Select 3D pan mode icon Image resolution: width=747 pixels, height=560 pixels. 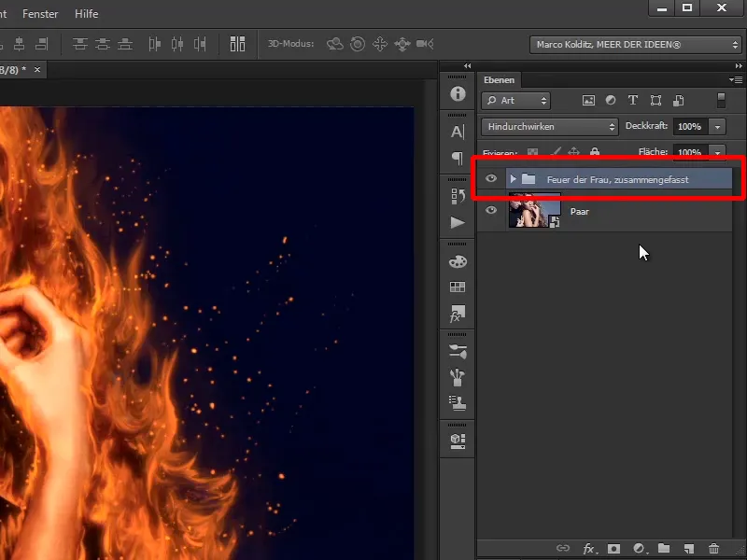pos(380,44)
